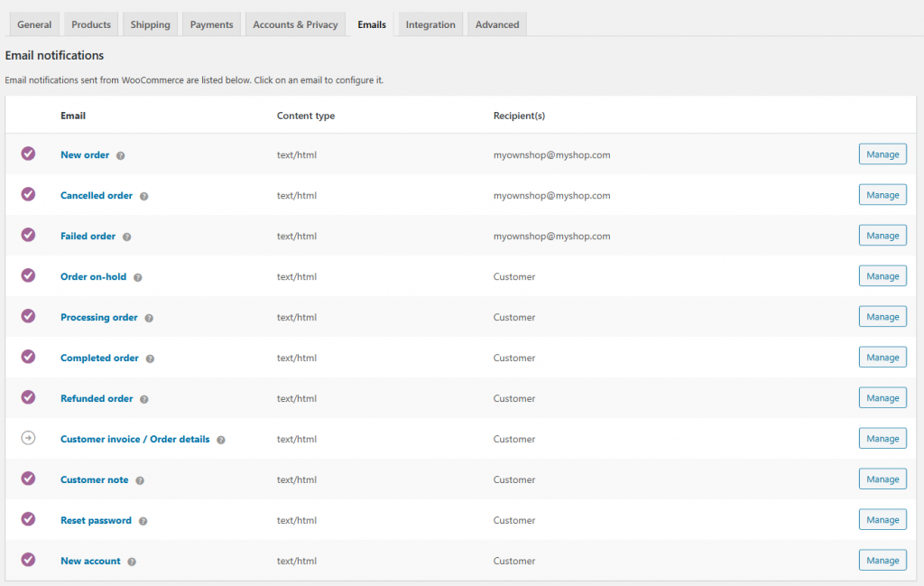
Task: Click the enabled checkmark for Customer note
Action: coord(28,479)
